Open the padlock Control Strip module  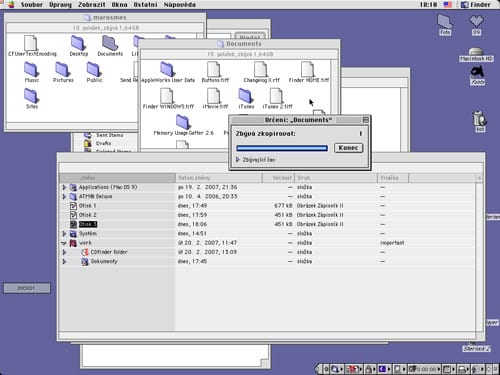coord(369,369)
